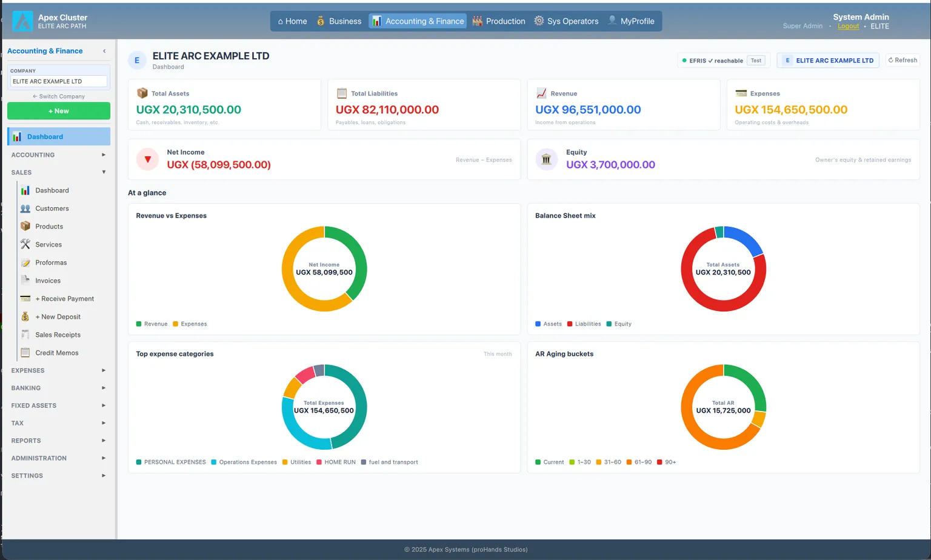Expand the ADMINISTRATION section
931x560 pixels.
(58, 458)
